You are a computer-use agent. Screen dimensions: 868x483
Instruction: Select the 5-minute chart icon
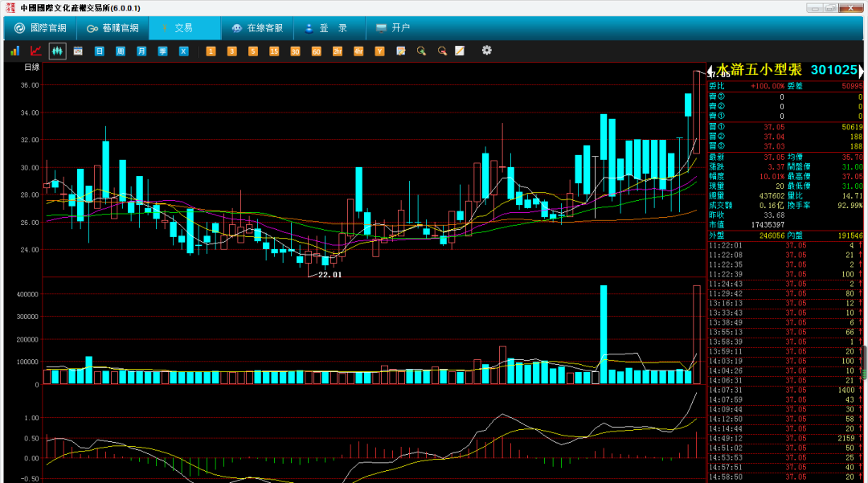(x=253, y=51)
